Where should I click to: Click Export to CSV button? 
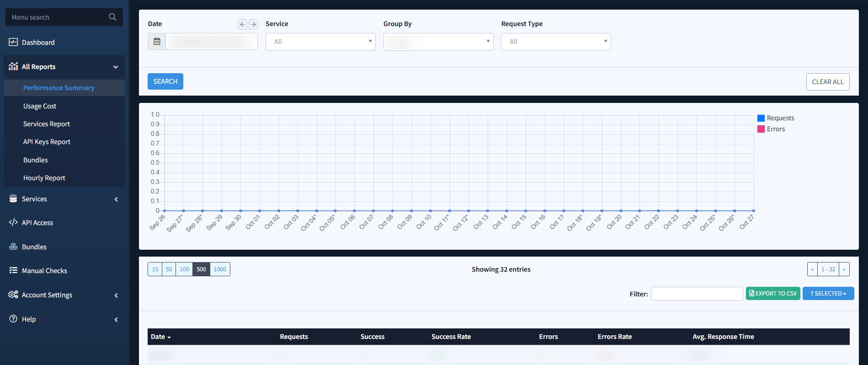773,294
